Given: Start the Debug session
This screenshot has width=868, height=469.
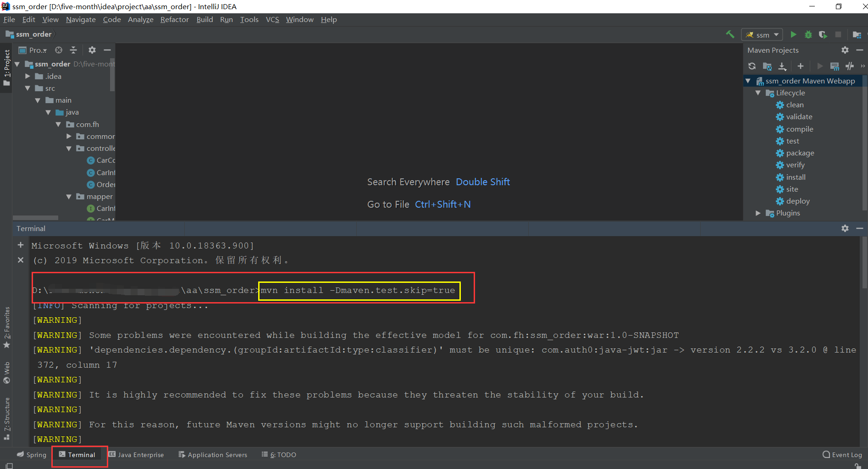Looking at the screenshot, I should (808, 34).
